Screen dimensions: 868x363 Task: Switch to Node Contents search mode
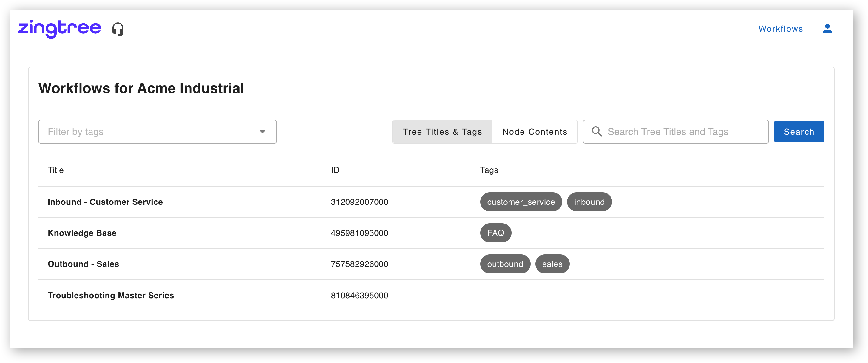[x=535, y=132]
